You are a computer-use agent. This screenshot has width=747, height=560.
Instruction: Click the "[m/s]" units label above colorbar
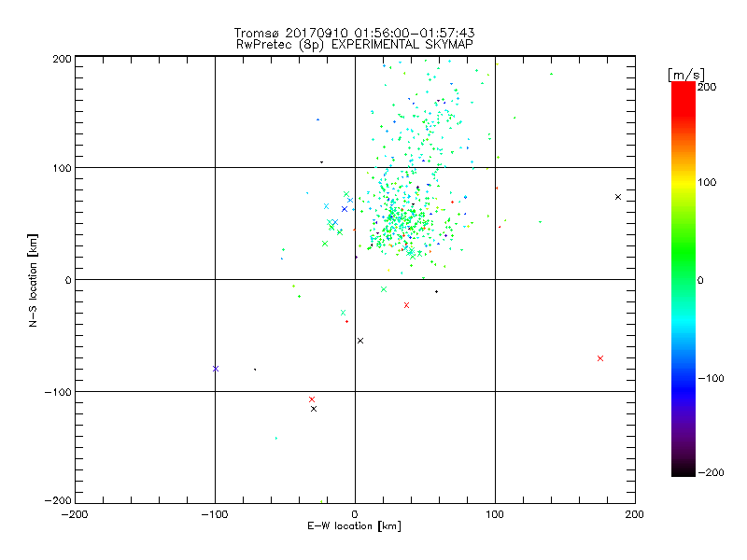tap(686, 75)
